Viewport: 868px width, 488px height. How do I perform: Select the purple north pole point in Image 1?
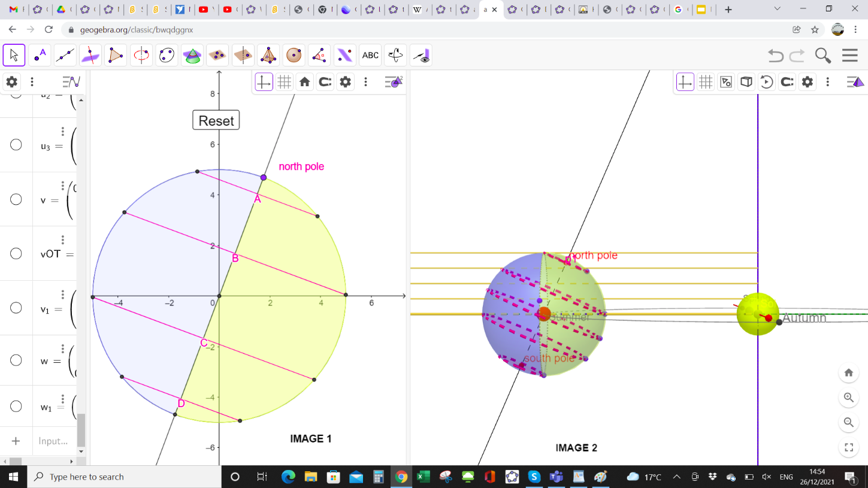(x=264, y=178)
